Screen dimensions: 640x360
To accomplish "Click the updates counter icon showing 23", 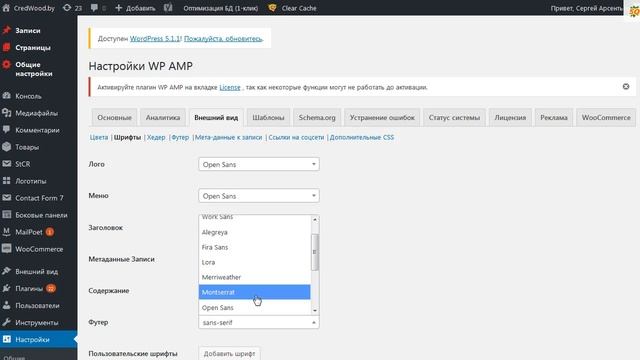I will click(67, 8).
